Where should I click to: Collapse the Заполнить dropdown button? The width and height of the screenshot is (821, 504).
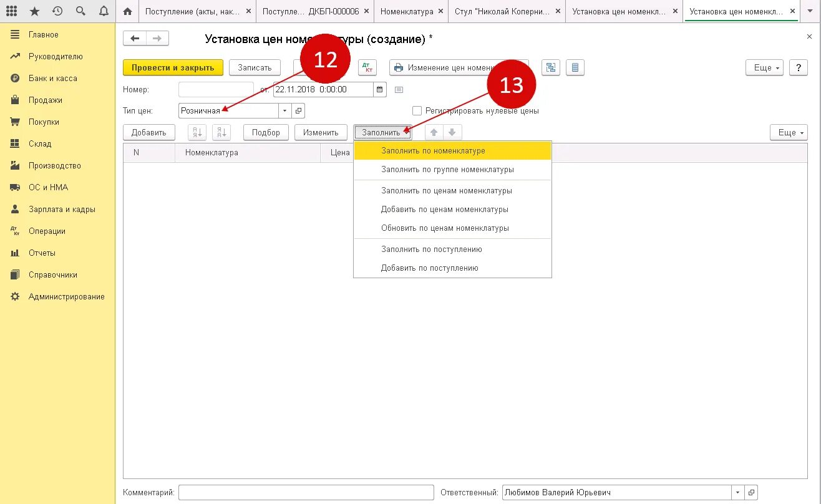(382, 132)
